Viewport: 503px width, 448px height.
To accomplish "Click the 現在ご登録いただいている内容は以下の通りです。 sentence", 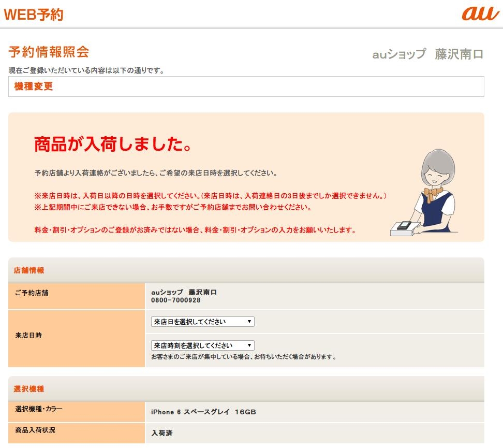I will [x=86, y=70].
